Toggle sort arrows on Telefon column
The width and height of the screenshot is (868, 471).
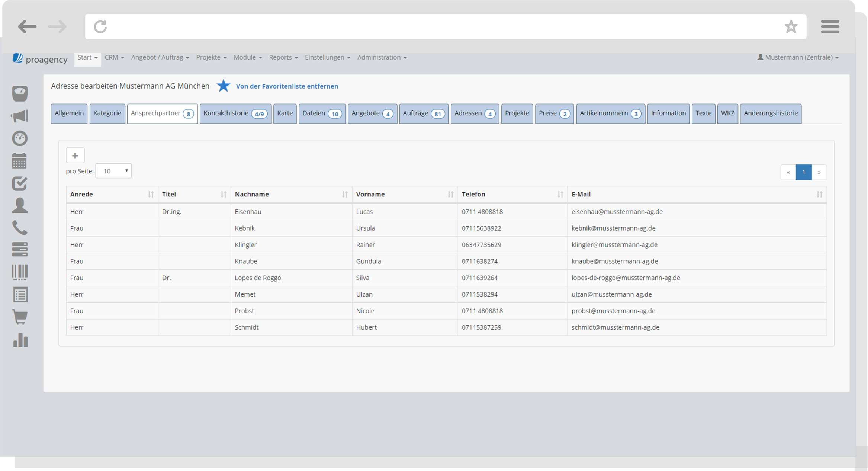point(560,194)
